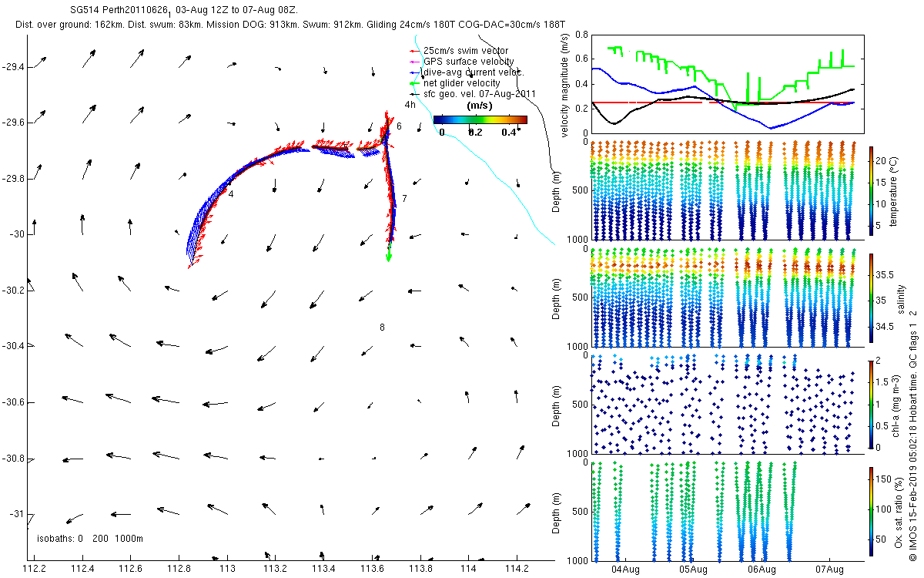924x578 pixels.
Task: Click the '34.5' tick on the salinity colorbar
Action: (884, 328)
